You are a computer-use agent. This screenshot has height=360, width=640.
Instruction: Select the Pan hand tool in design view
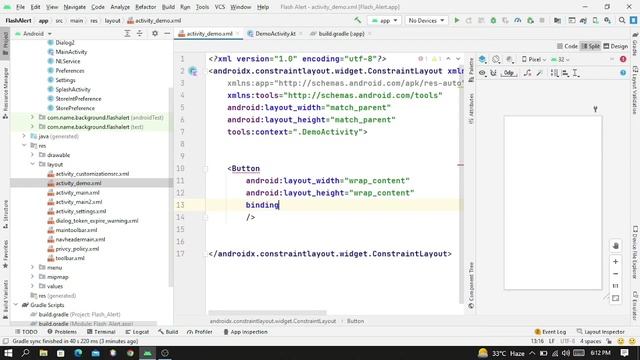point(616,246)
